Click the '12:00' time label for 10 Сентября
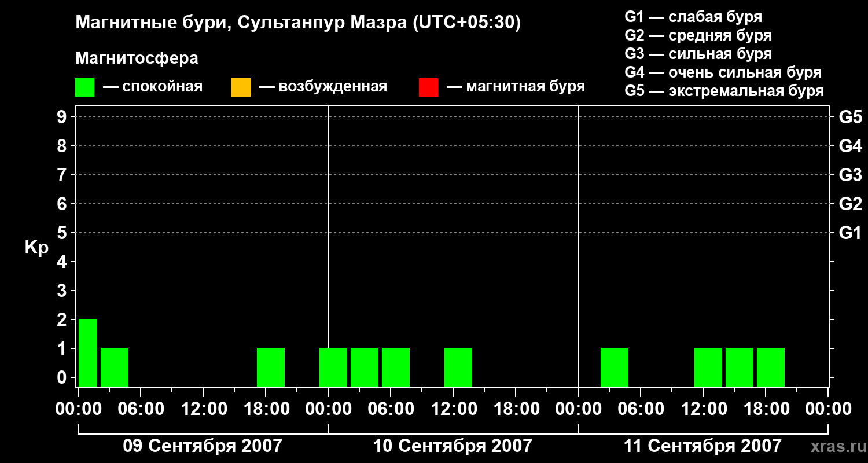The height and width of the screenshot is (463, 868). tap(453, 409)
